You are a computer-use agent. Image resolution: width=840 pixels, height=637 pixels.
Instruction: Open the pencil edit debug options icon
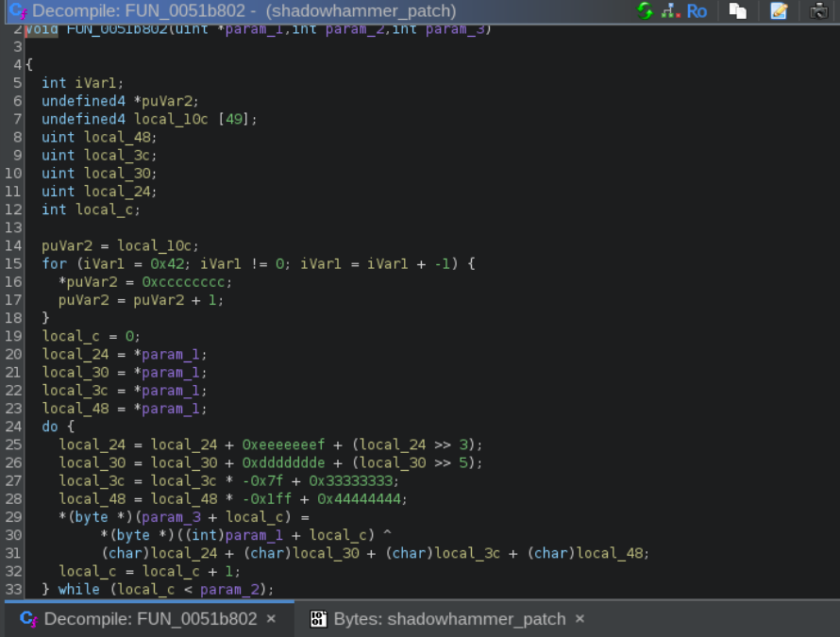click(779, 10)
